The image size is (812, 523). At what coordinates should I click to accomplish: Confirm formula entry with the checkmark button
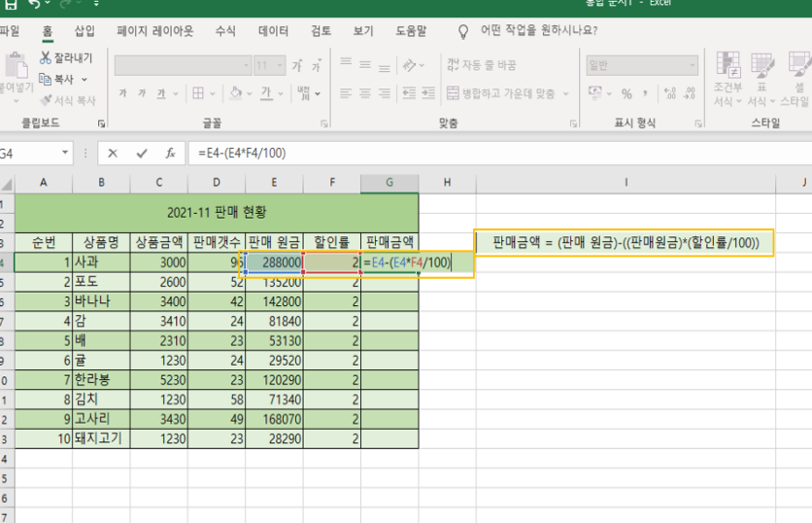[x=142, y=153]
